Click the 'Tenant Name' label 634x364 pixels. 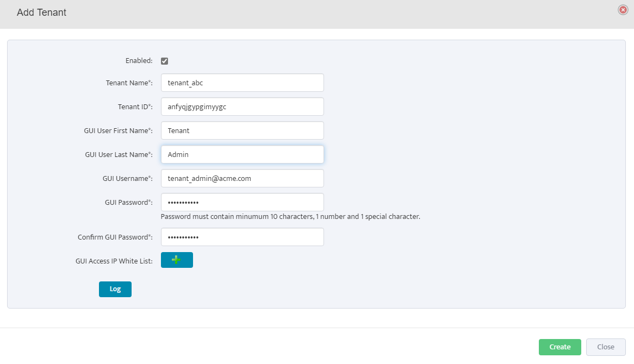click(129, 83)
